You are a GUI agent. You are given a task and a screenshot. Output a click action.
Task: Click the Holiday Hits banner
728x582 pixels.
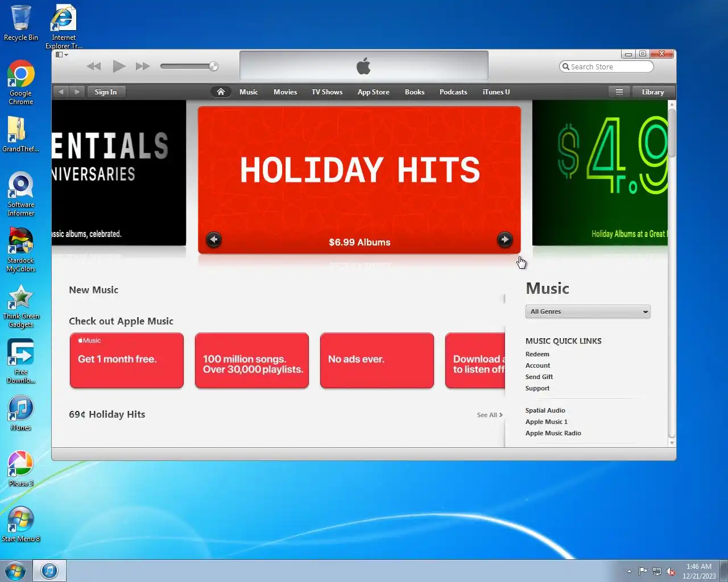[x=359, y=180]
